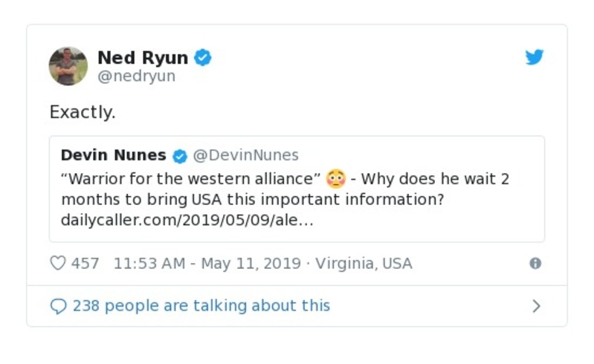Click Ned Ryun's blue verified badge
Image resolution: width=594 pixels, height=364 pixels.
(203, 57)
